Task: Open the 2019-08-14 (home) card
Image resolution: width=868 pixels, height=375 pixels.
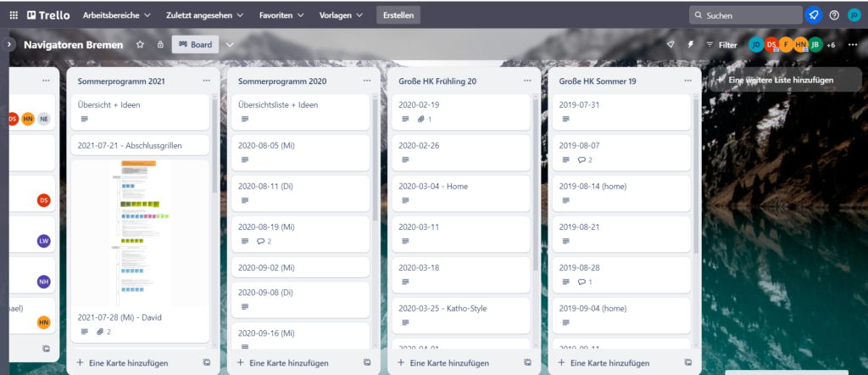Action: point(621,193)
